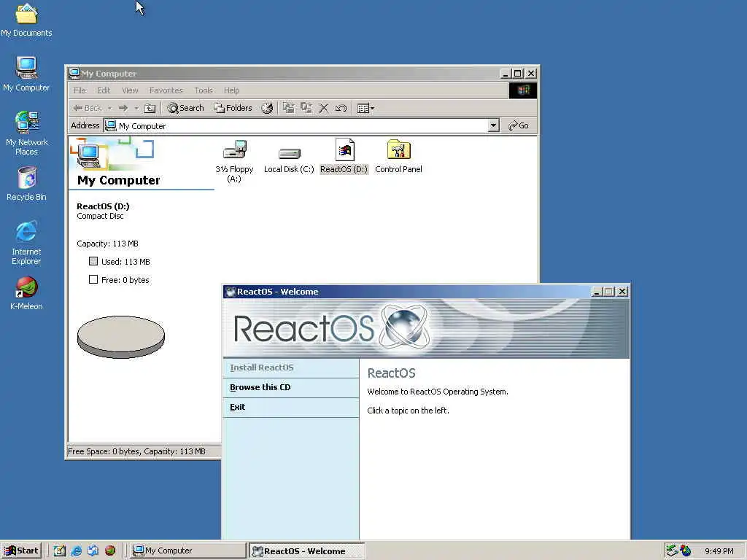Launch Internet Explorer from quick launch
Screen dimensions: 747x560
(x=76, y=551)
